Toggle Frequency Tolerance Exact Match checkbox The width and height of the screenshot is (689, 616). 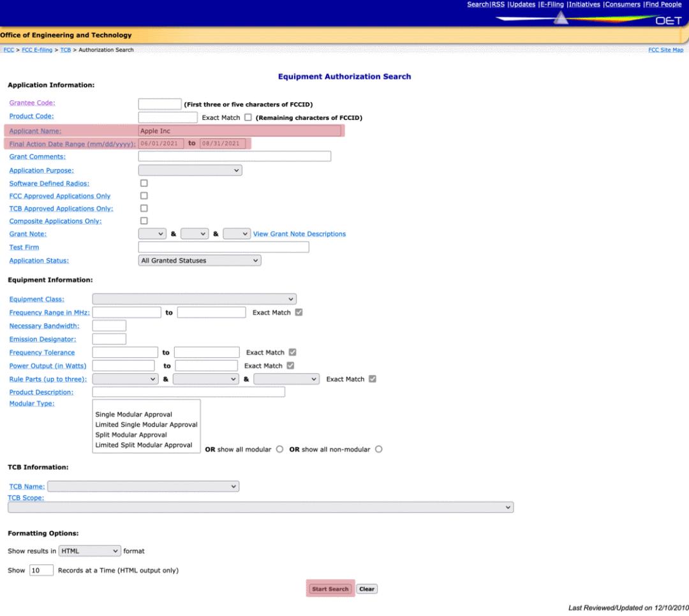(x=293, y=352)
